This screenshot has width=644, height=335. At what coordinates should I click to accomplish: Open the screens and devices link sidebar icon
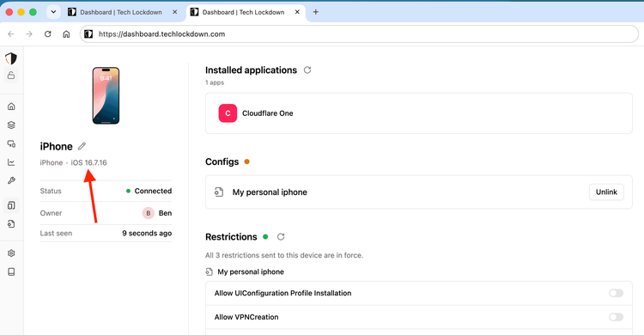coord(11,143)
